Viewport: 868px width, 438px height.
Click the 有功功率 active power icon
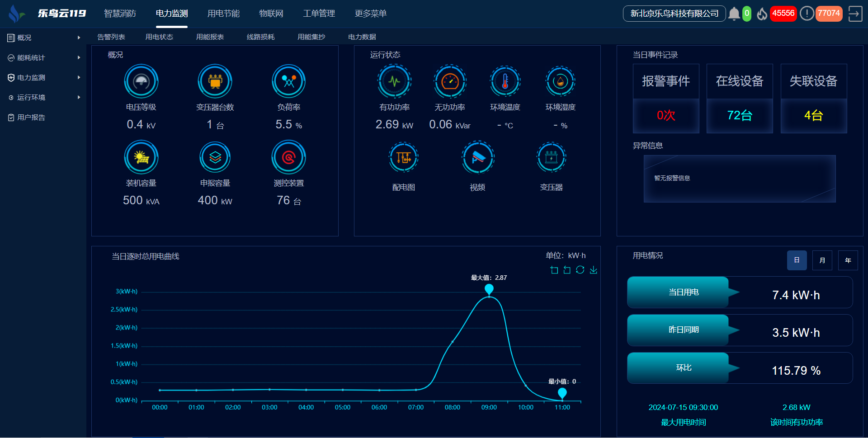[394, 82]
